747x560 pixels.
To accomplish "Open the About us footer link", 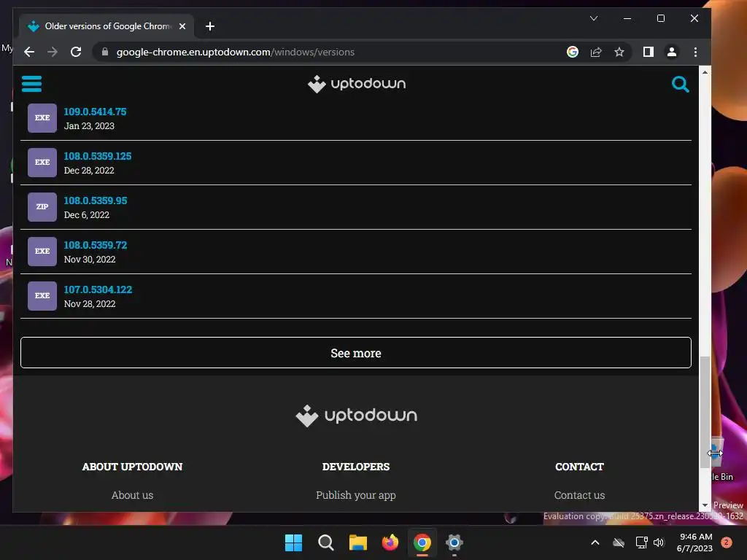I will pos(133,495).
